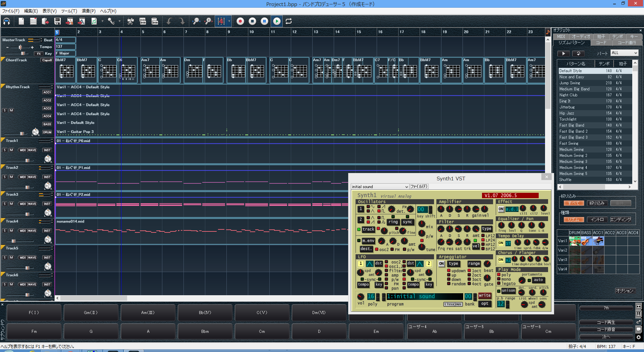Click the waveform paste icon in toolbar

pyautogui.click(x=155, y=21)
